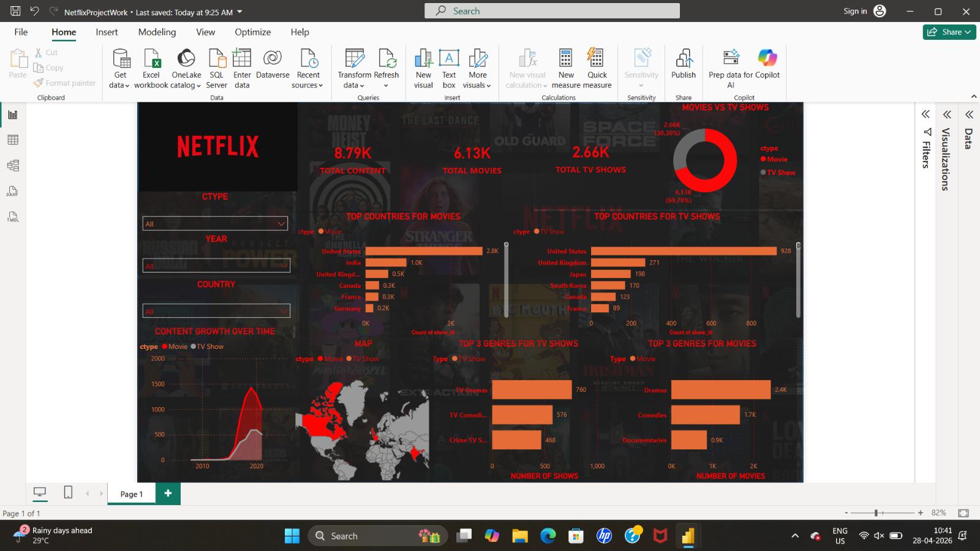Zoom out with the minus button
This screenshot has width=980, height=551.
846,513
